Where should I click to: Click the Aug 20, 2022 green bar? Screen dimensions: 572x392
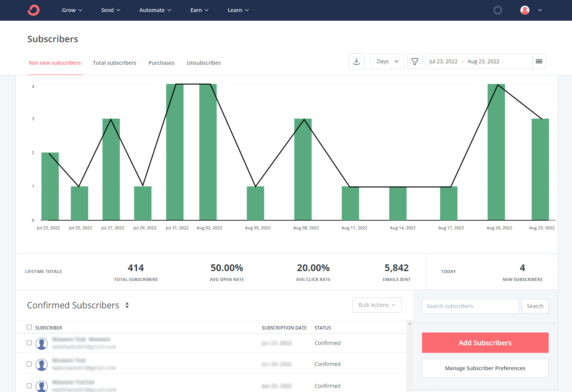tap(496, 152)
